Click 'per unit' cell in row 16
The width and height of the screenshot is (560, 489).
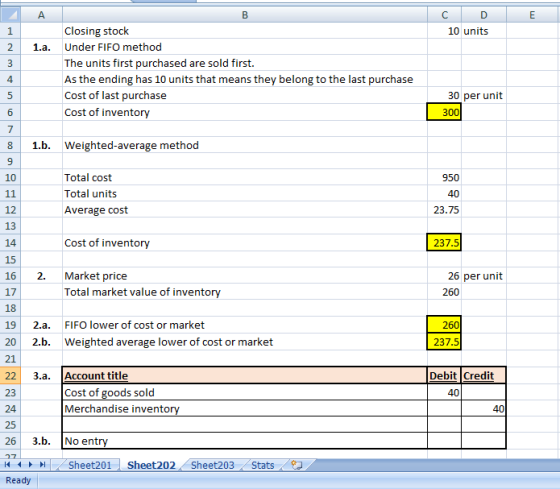pyautogui.click(x=484, y=275)
